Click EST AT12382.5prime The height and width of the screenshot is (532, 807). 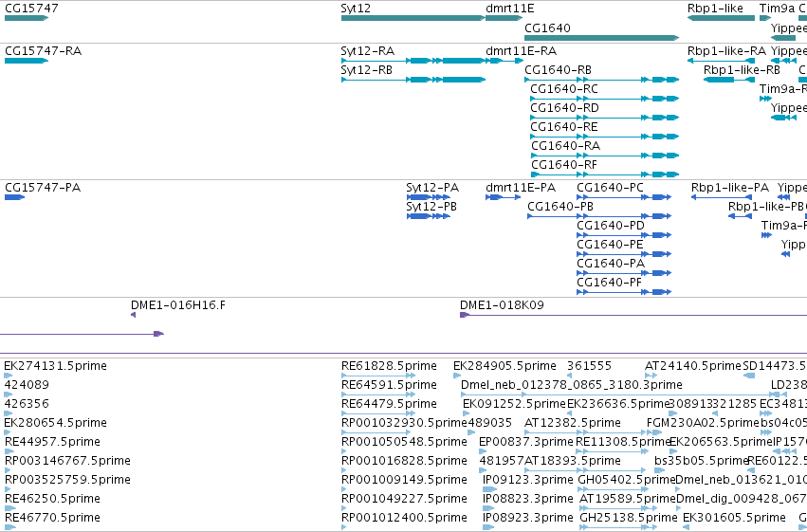[x=573, y=423]
